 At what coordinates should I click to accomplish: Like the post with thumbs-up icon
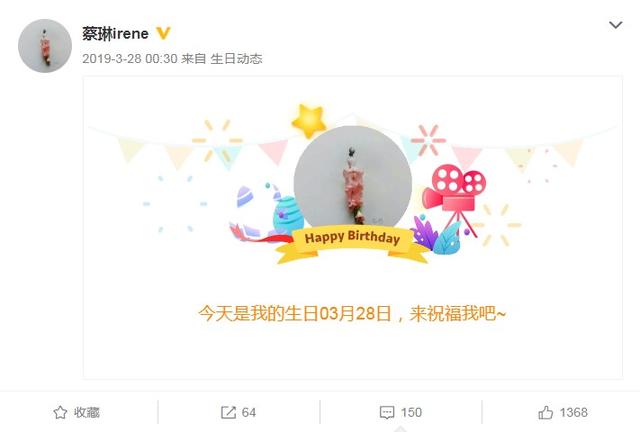(546, 412)
